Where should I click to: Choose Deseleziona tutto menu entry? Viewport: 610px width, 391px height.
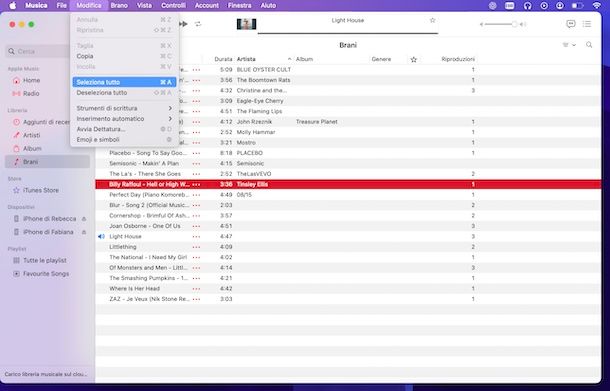(x=124, y=93)
